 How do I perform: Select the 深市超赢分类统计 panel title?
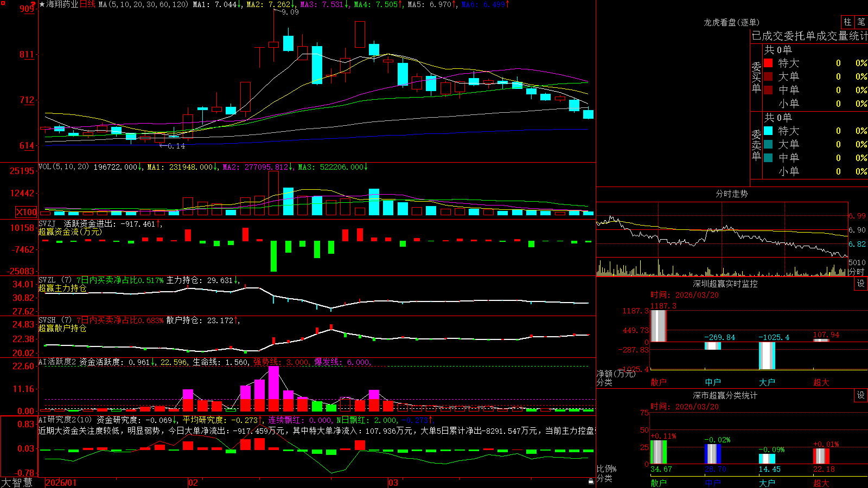[x=725, y=395]
